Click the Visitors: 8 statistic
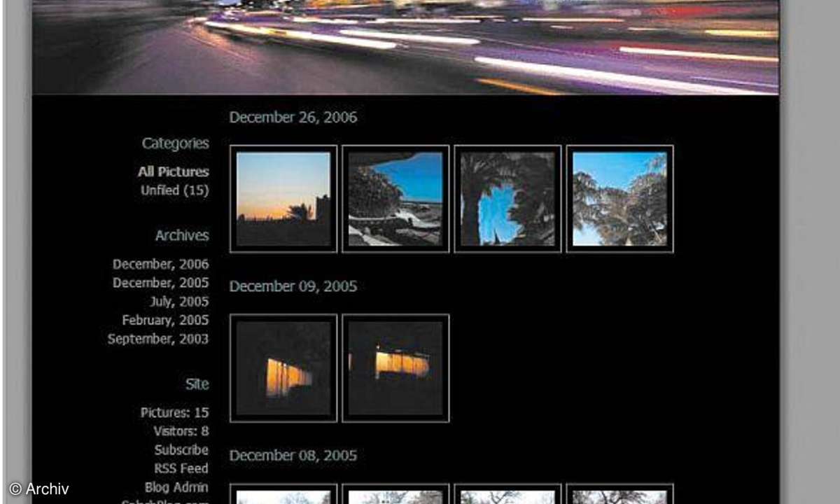The width and height of the screenshot is (840, 504). click(x=181, y=431)
